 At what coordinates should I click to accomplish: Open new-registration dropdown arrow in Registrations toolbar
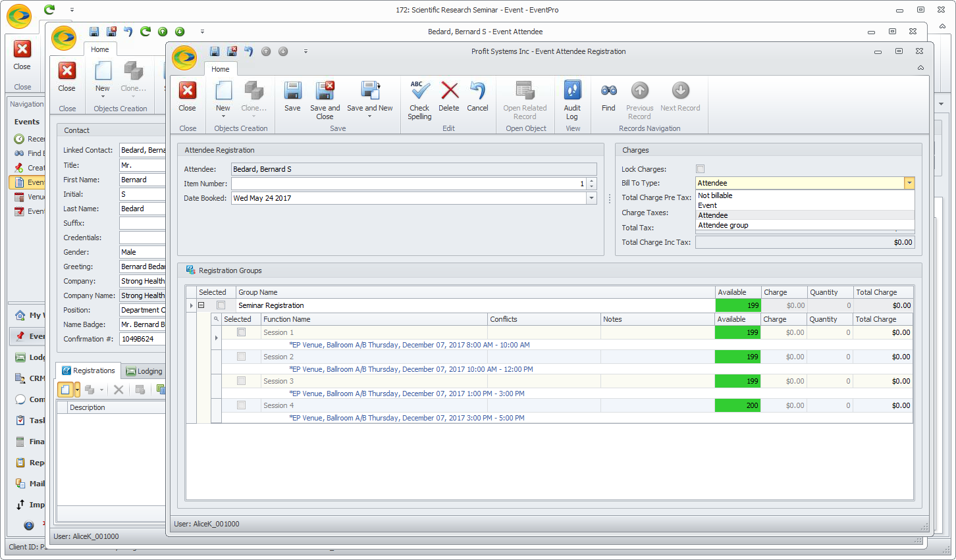click(x=77, y=390)
